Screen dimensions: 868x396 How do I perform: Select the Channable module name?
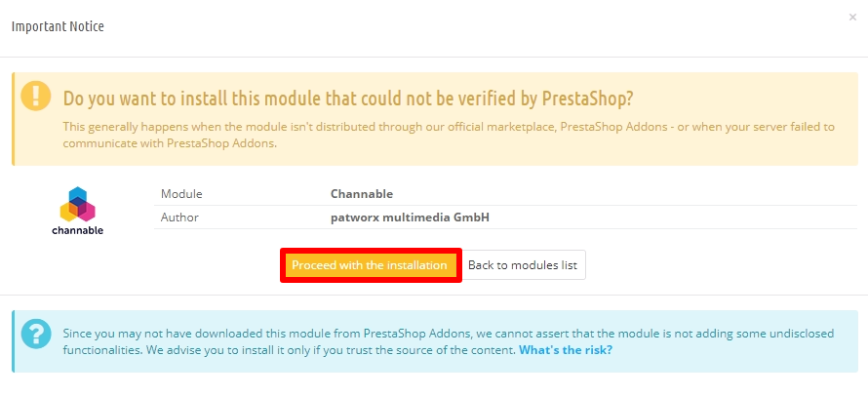click(362, 194)
